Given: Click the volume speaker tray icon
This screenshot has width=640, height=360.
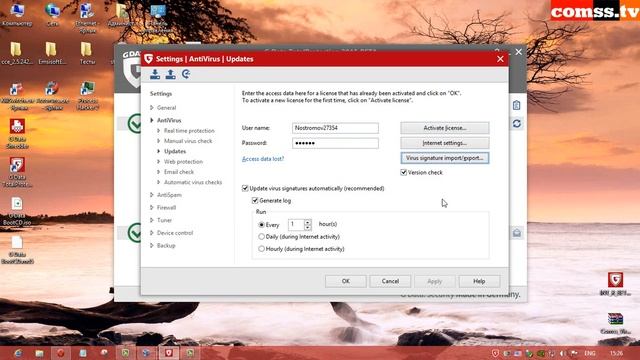Looking at the screenshot, I should [562, 353].
